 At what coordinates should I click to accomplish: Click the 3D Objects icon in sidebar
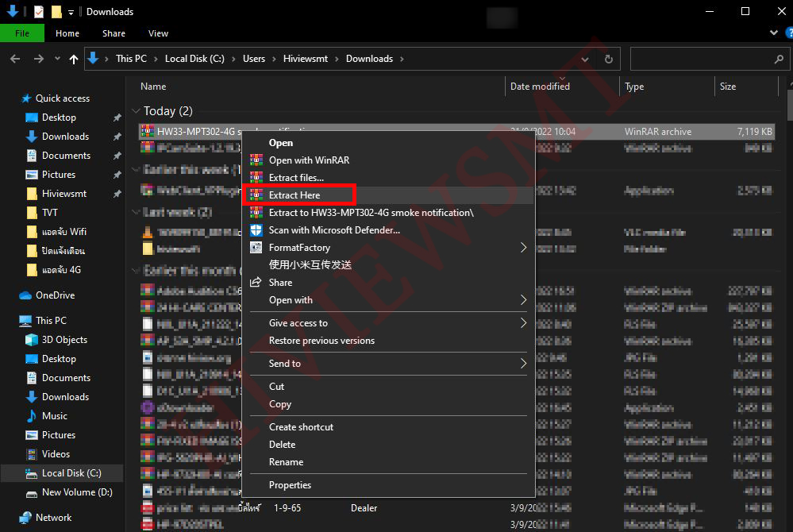click(x=32, y=340)
